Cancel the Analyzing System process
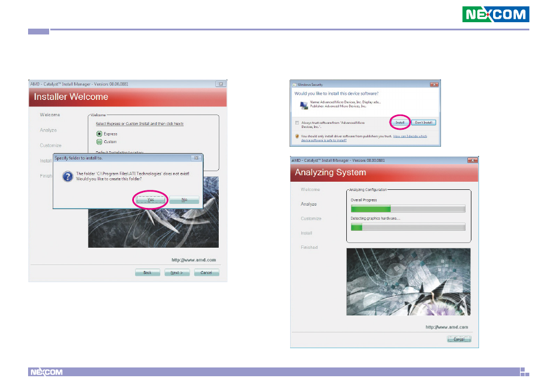Viewport: 558px width, 392px height. (x=459, y=339)
